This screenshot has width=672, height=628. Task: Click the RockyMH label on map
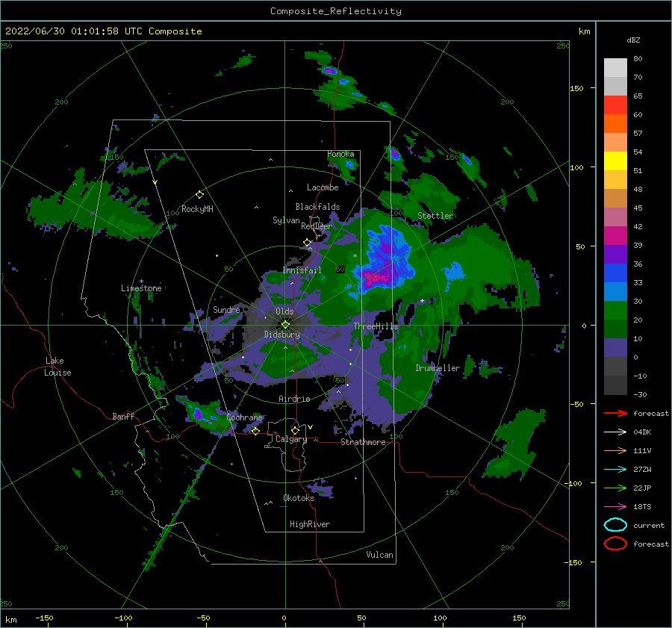(197, 209)
